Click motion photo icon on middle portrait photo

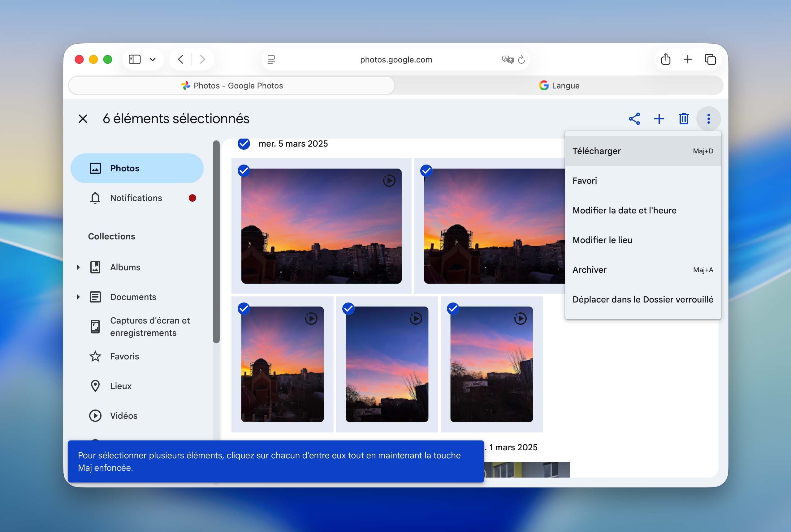tap(416, 319)
